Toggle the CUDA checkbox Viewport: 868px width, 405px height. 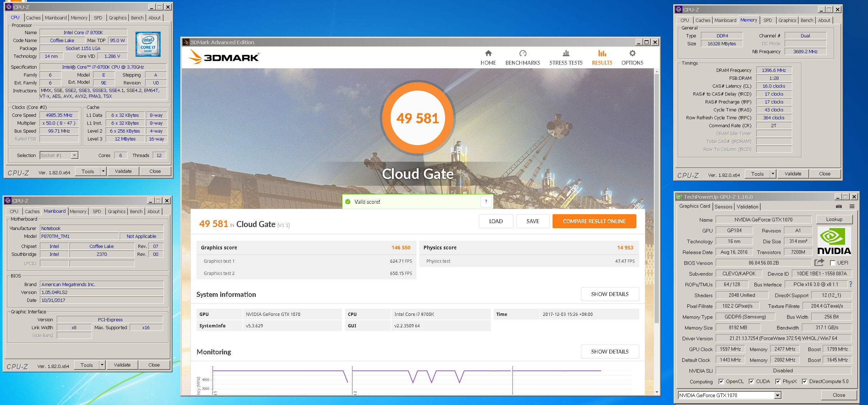click(751, 381)
